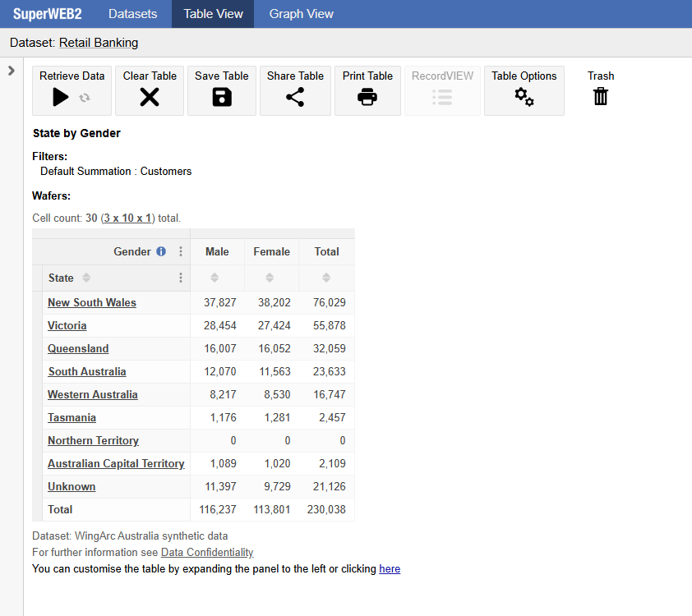Click the info icon beside Gender
Image resolution: width=692 pixels, height=616 pixels.
(x=160, y=251)
